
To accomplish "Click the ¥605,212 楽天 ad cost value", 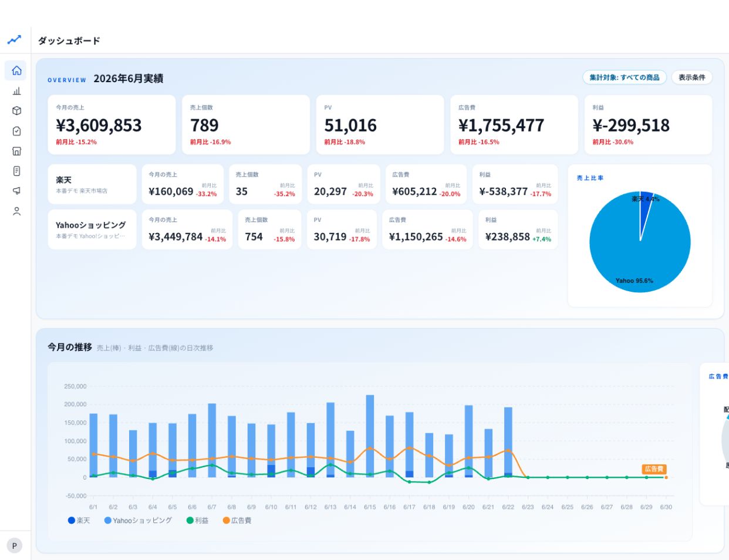I will (x=414, y=191).
